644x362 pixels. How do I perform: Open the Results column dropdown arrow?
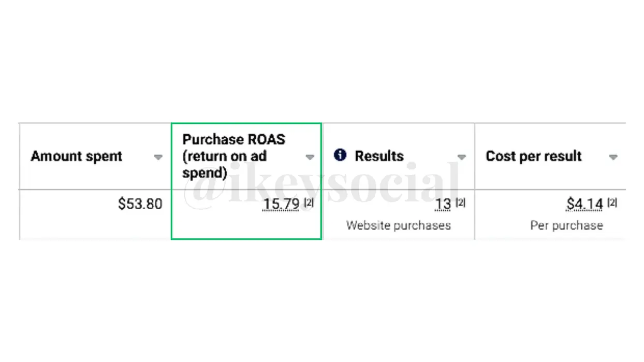pos(461,157)
